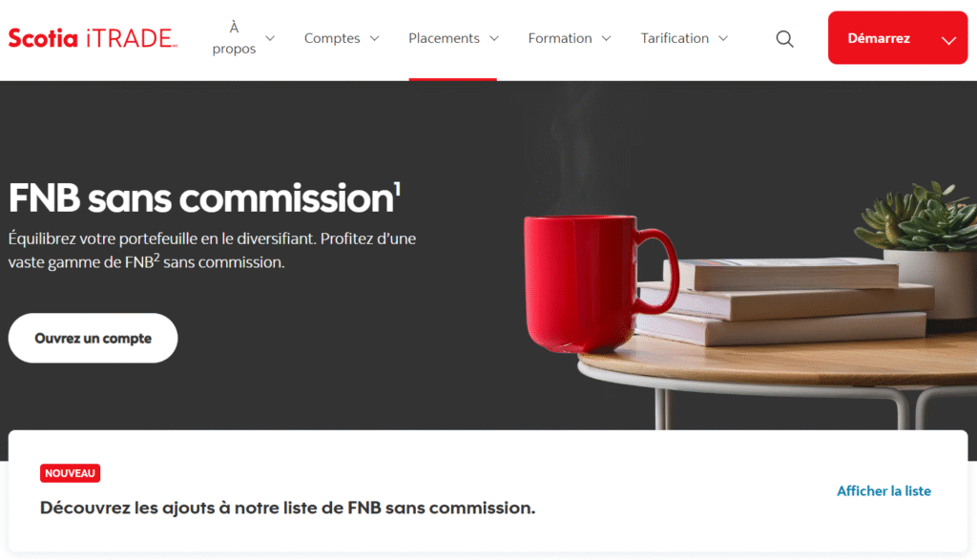977x560 pixels.
Task: Expand the Tarification chevron arrow
Action: coord(723,38)
